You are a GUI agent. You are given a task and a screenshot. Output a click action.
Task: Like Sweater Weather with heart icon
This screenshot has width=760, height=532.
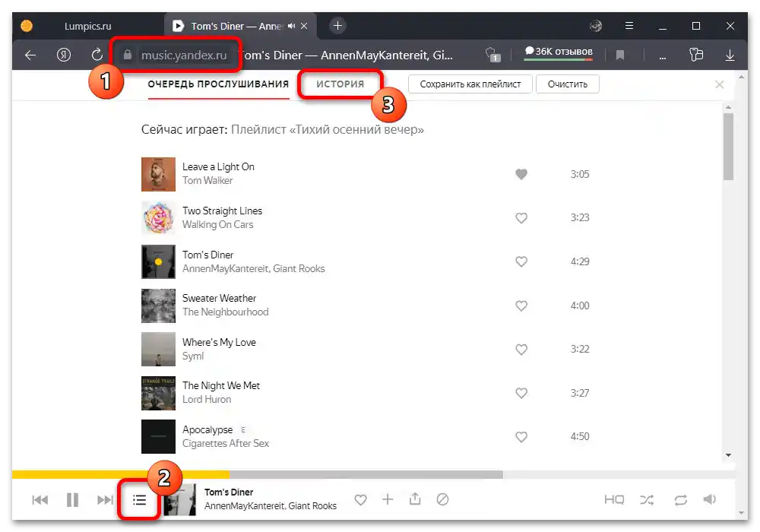[x=521, y=306]
